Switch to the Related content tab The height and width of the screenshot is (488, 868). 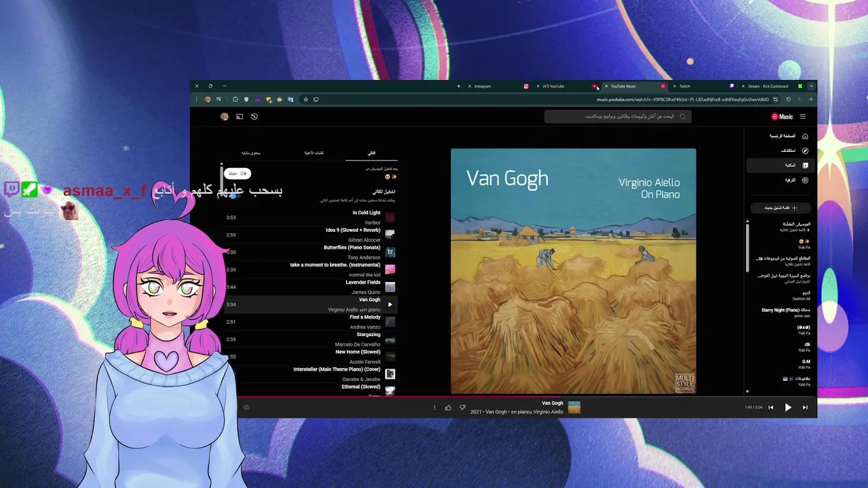251,153
